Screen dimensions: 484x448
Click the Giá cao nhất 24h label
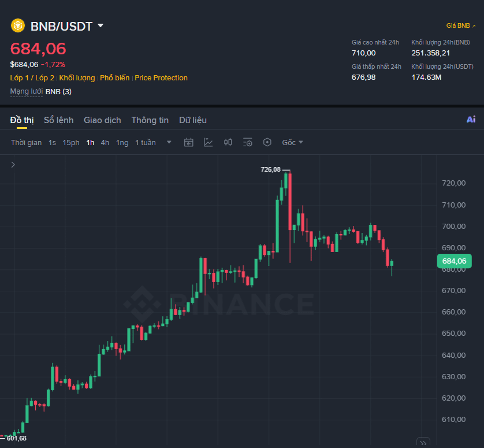coord(375,42)
